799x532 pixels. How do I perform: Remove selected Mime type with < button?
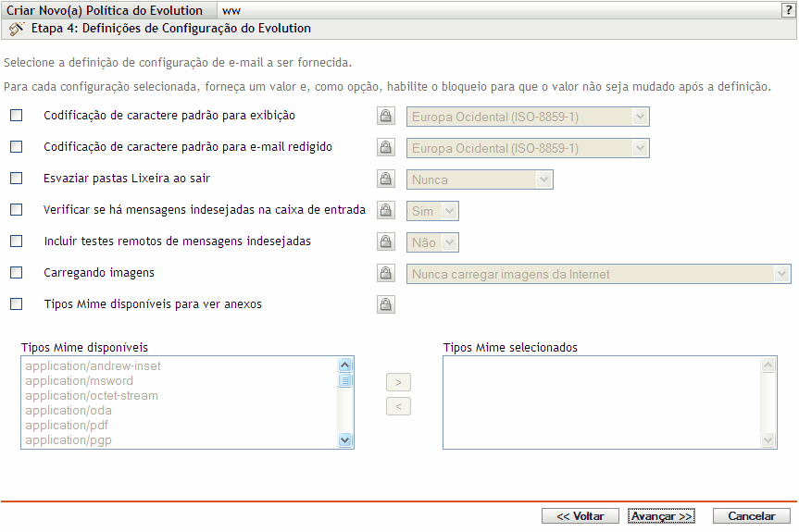click(x=398, y=406)
